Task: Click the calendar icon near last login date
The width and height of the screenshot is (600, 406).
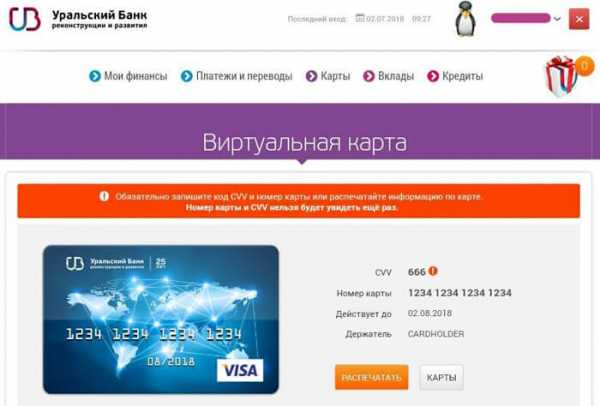Action: tap(360, 18)
